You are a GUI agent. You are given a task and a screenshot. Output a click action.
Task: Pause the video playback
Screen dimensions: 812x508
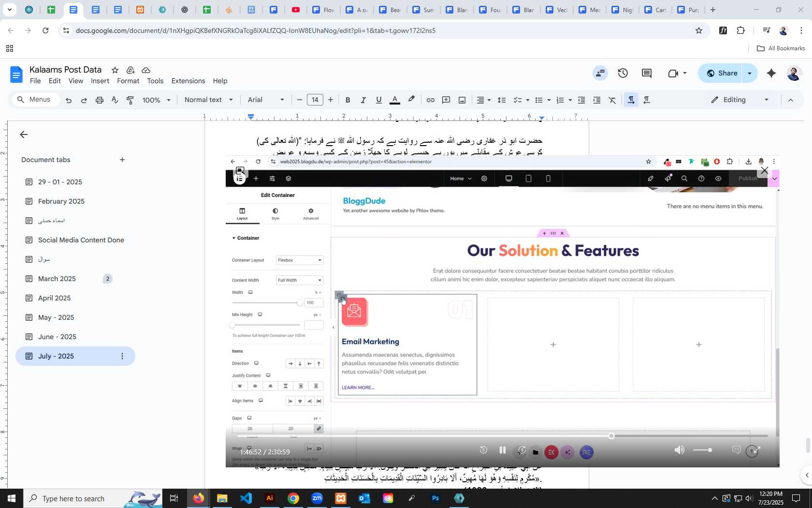[x=503, y=450]
